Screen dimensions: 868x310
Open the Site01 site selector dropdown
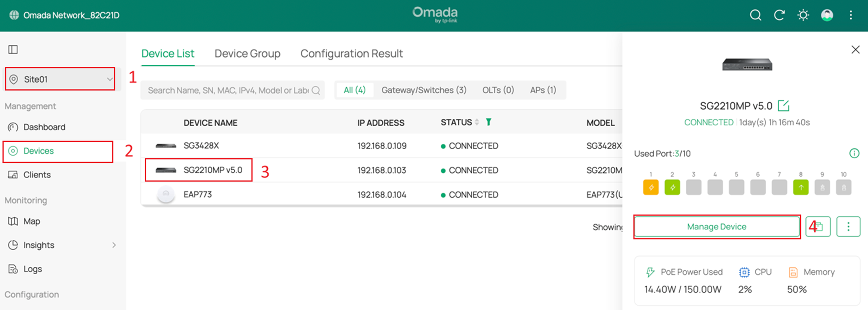coord(60,79)
